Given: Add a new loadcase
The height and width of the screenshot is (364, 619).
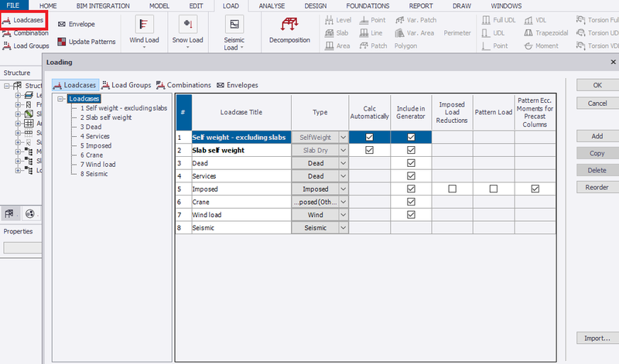Looking at the screenshot, I should point(597,136).
